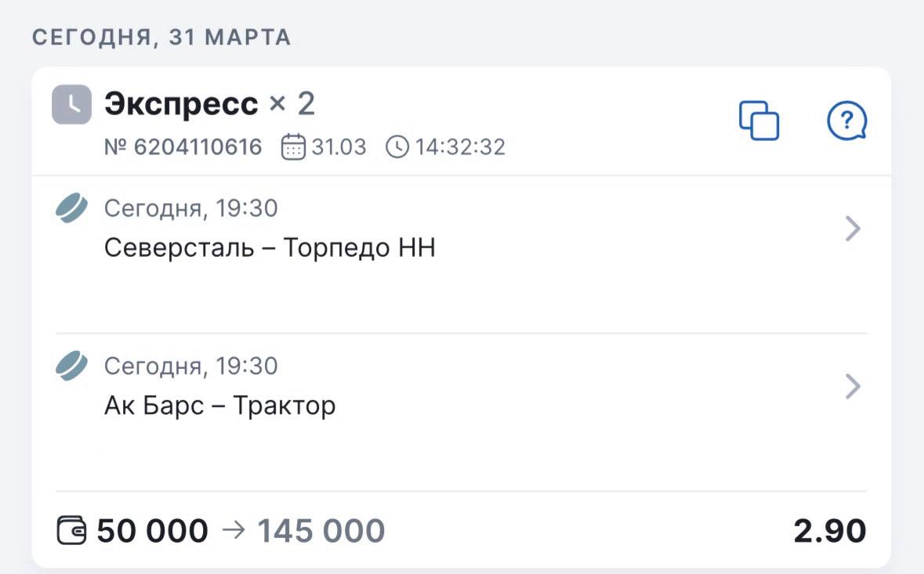Expand the Северсталь – Торпедо НН chevron

[x=853, y=229]
